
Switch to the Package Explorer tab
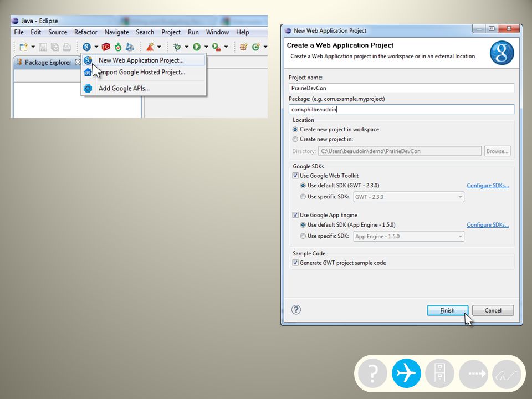pos(48,63)
